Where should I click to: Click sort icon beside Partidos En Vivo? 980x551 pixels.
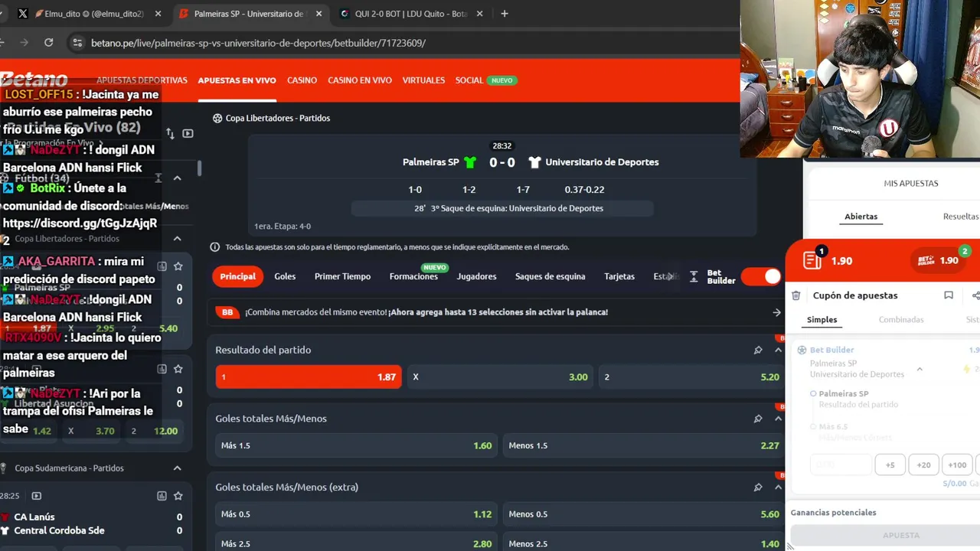coord(170,134)
